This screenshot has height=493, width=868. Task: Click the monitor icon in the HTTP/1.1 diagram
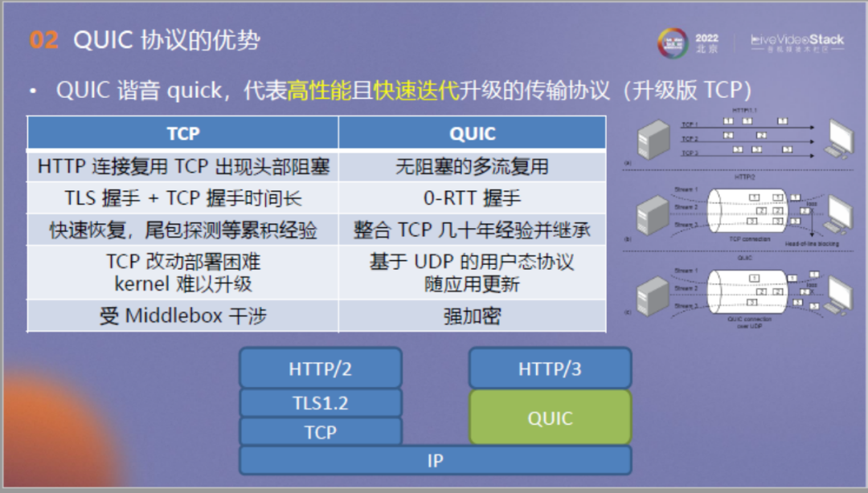(839, 136)
